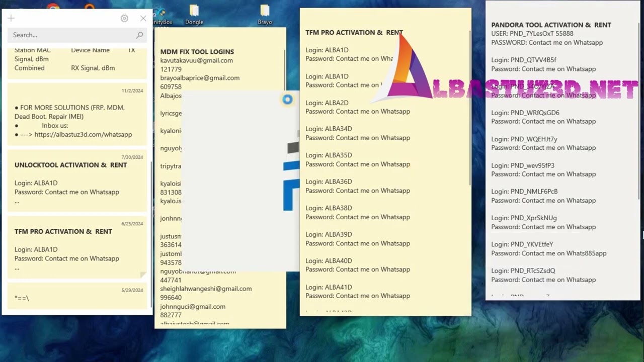Click Login: PND_WRfQsGD6 in Pandora note
Screen dimensions: 644x362
525,113
